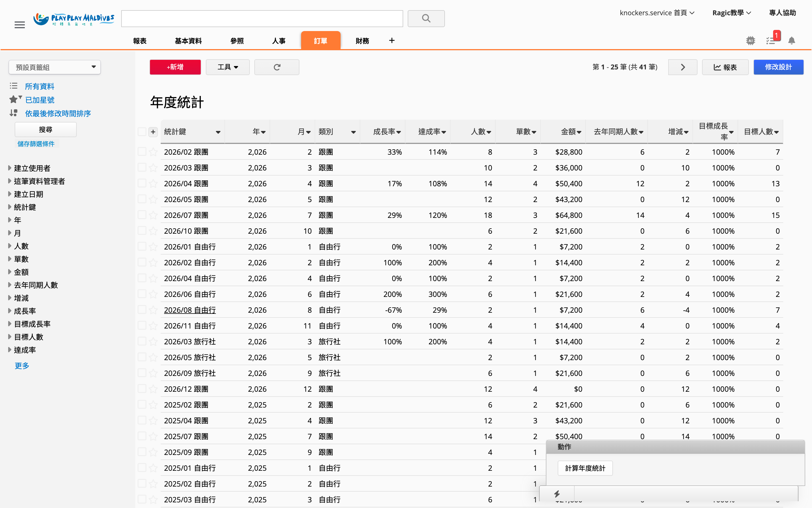This screenshot has height=508, width=812.
Task: Click the list icon beside 所有資料
Action: [14, 86]
